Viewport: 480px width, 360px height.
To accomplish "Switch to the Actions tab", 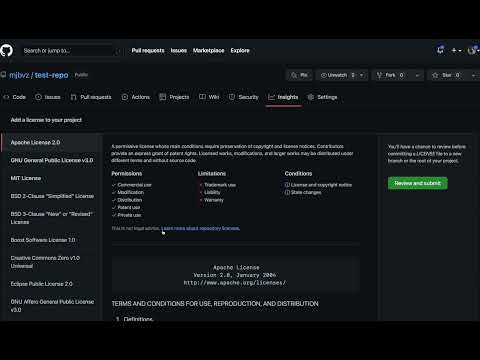I will [136, 97].
